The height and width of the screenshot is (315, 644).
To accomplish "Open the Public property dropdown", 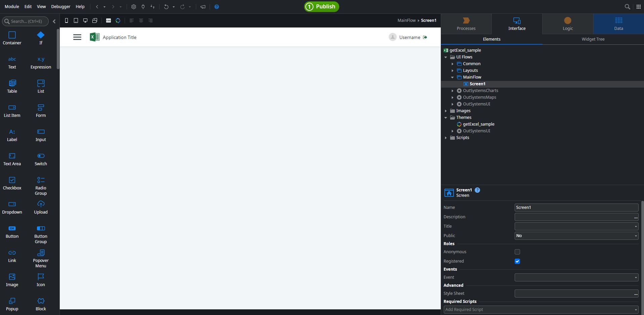I will tap(576, 236).
